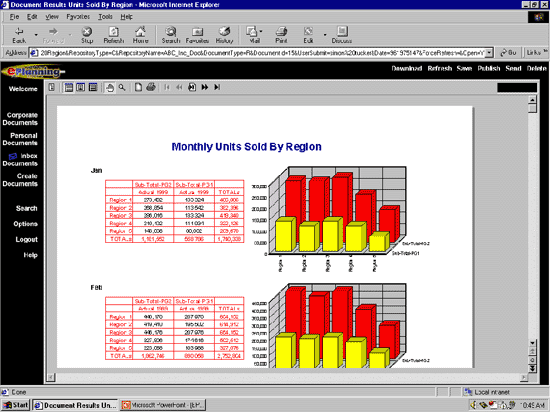Click Refresh link in ePlanning bar
Image resolution: width=550 pixels, height=412 pixels.
(x=440, y=68)
